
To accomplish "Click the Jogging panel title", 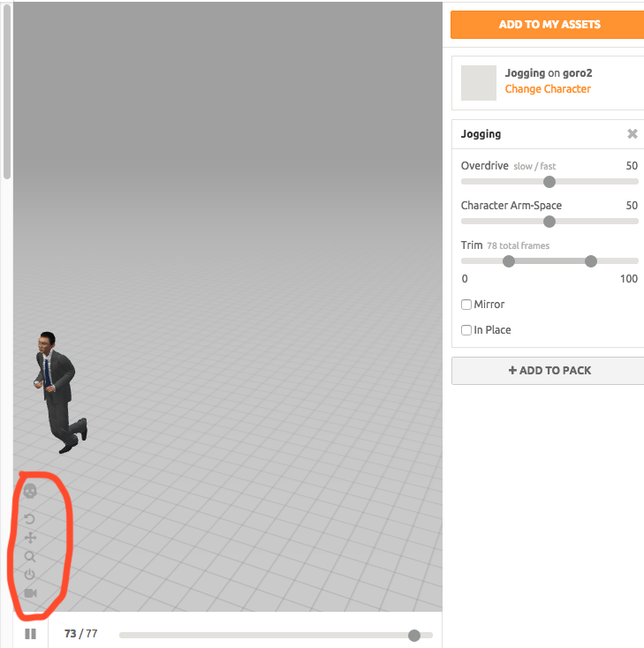I will click(481, 134).
